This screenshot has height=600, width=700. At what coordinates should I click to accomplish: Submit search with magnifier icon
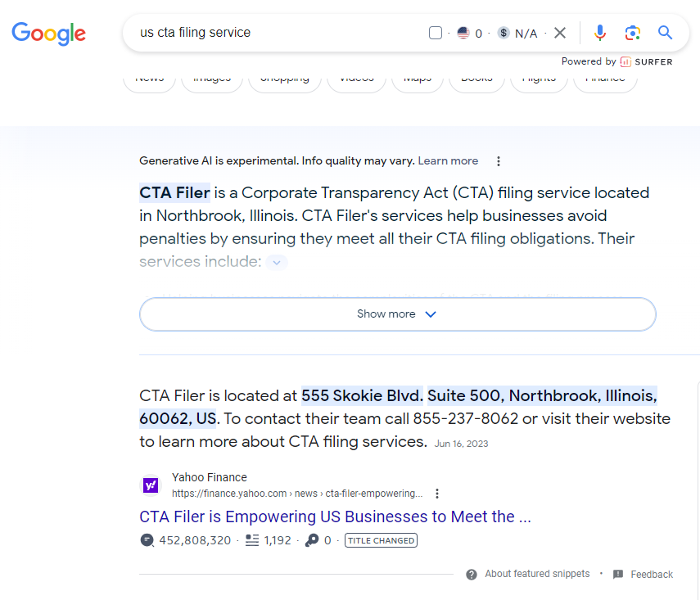coord(665,33)
